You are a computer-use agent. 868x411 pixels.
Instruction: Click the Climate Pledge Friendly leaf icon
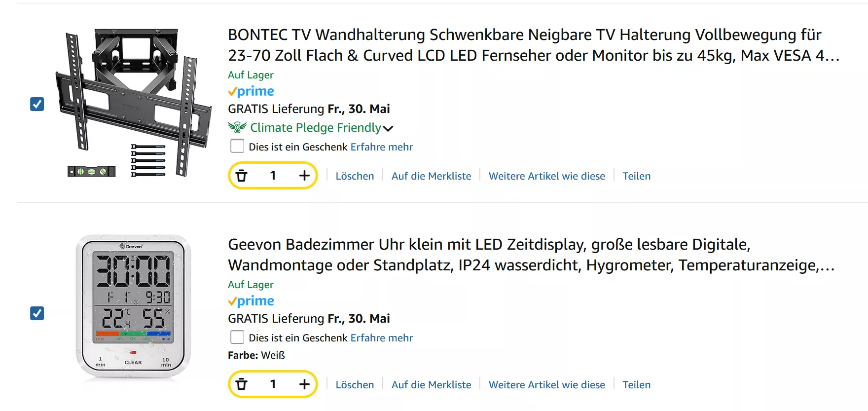coord(237,127)
